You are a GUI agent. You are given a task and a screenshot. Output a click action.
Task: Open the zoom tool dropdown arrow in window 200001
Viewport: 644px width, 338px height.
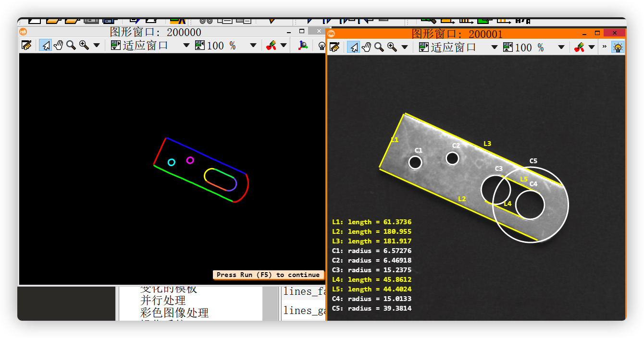coord(404,48)
